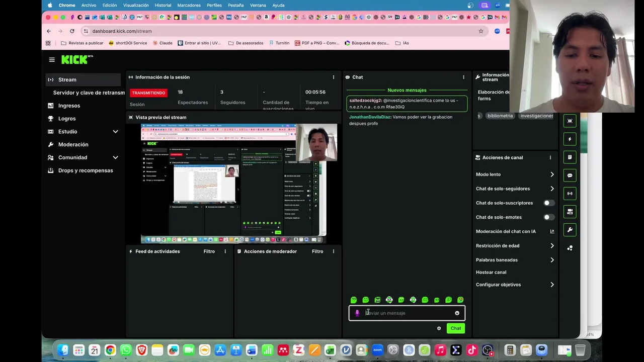Image resolution: width=644 pixels, height=362 pixels.
Task: Click the green Chat send button
Action: coord(456,328)
